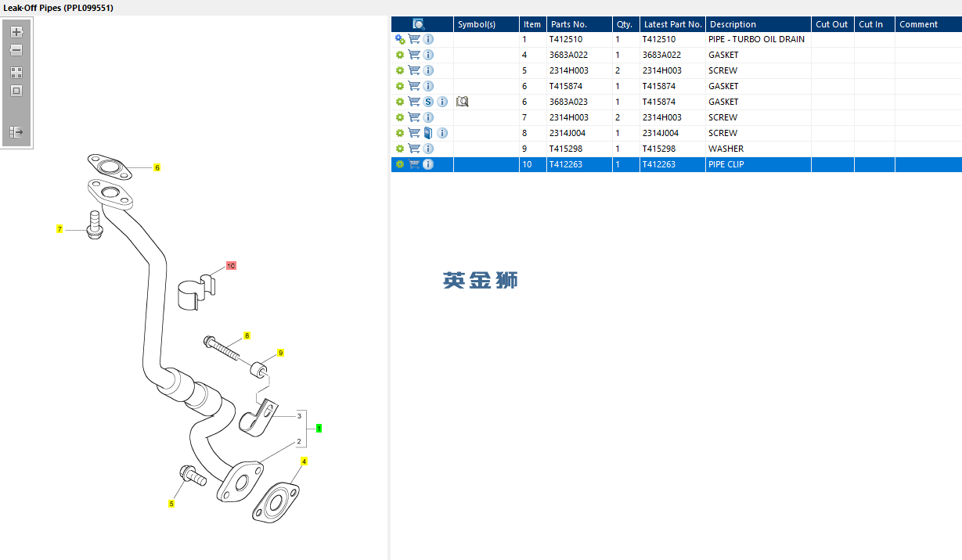Click the green gear for PIPE CLIP row
Viewport: 962px width, 560px height.
pos(400,164)
